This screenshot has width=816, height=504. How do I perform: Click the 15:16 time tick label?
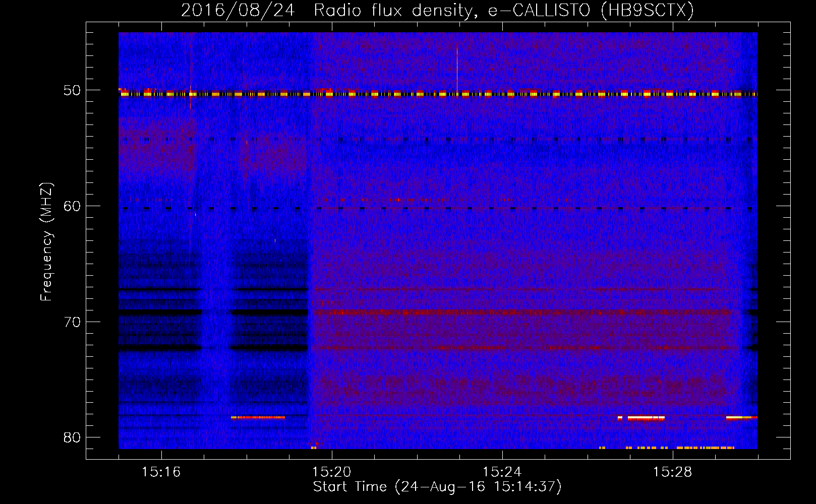click(x=161, y=472)
